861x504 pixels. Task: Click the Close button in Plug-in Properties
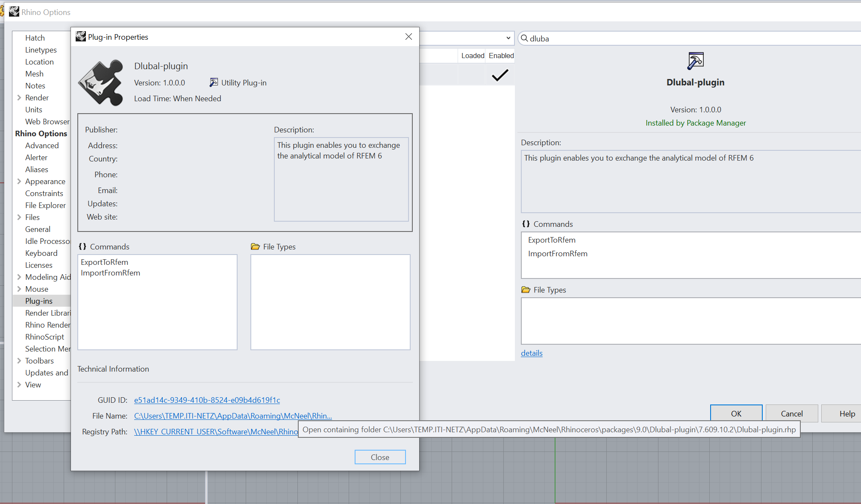pyautogui.click(x=380, y=457)
